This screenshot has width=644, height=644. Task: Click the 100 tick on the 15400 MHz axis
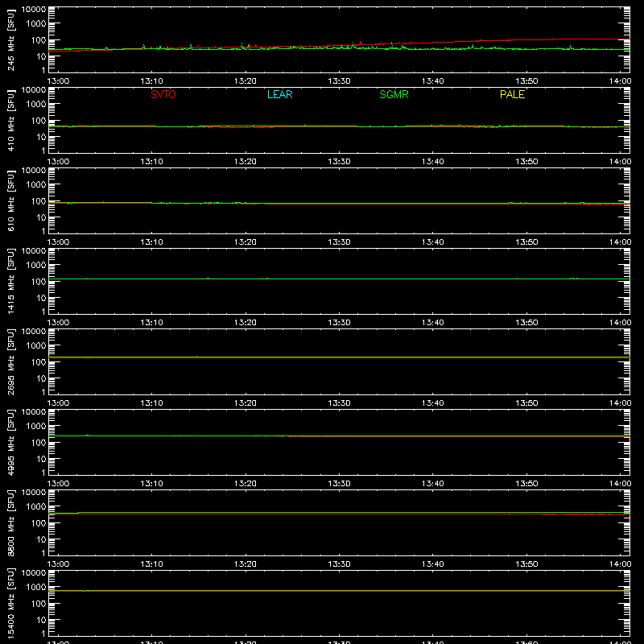click(39, 604)
